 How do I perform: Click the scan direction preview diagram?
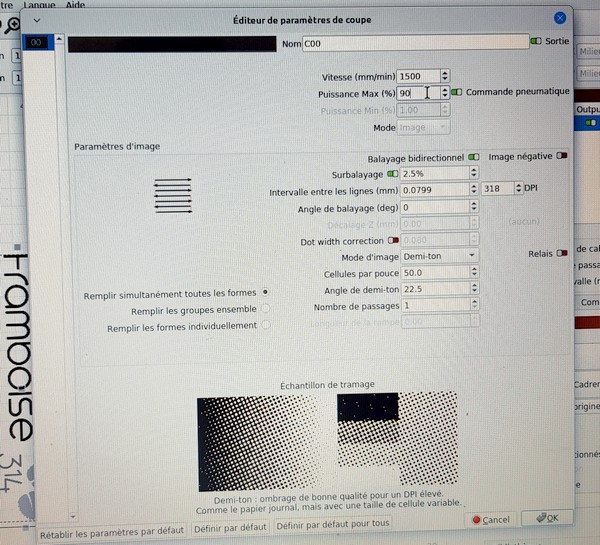(173, 196)
